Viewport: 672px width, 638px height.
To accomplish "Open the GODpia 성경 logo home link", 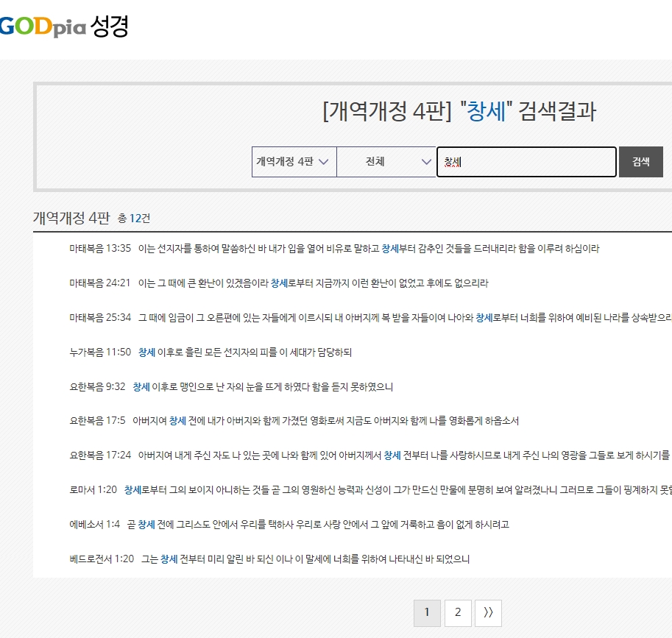I will 64,26.
